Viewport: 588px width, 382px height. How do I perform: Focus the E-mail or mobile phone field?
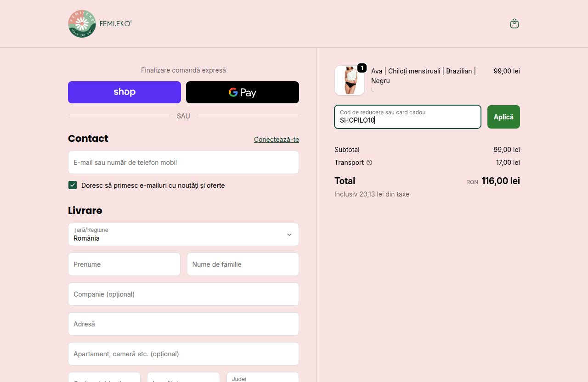[x=183, y=163]
